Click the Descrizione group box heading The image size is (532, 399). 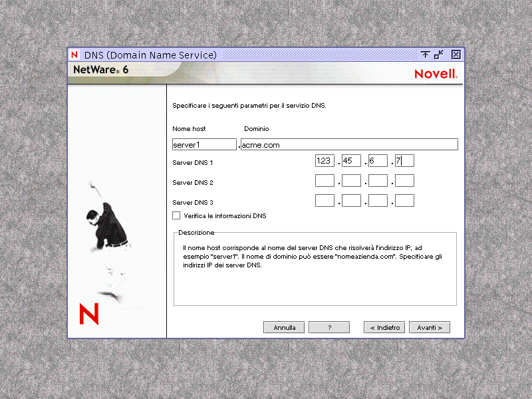[195, 232]
